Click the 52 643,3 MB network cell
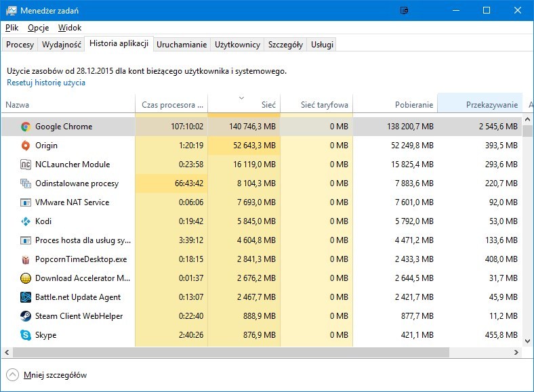534x392 pixels. click(244, 146)
